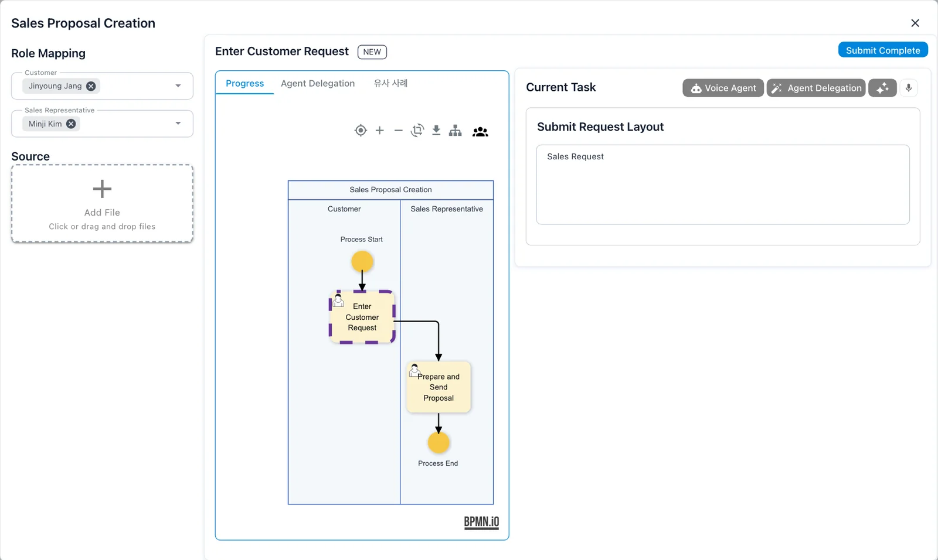Click the Sales Representative lane header
The image size is (938, 560).
point(447,209)
